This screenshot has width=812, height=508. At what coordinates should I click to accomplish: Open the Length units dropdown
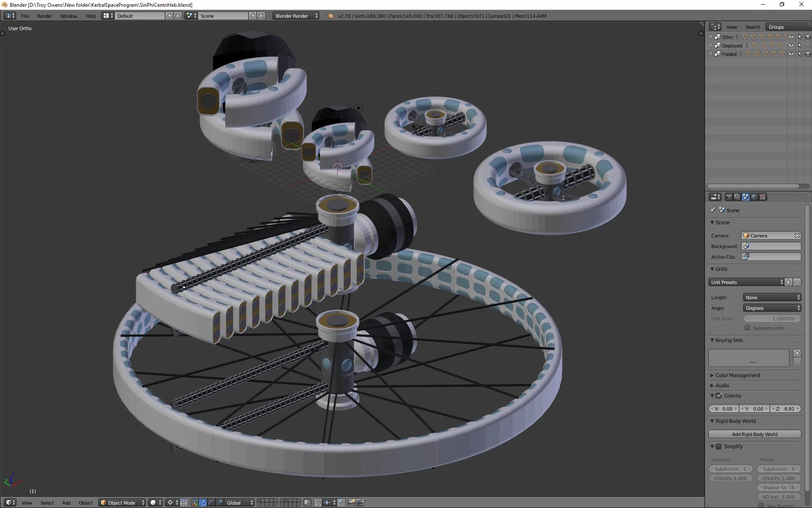point(772,297)
